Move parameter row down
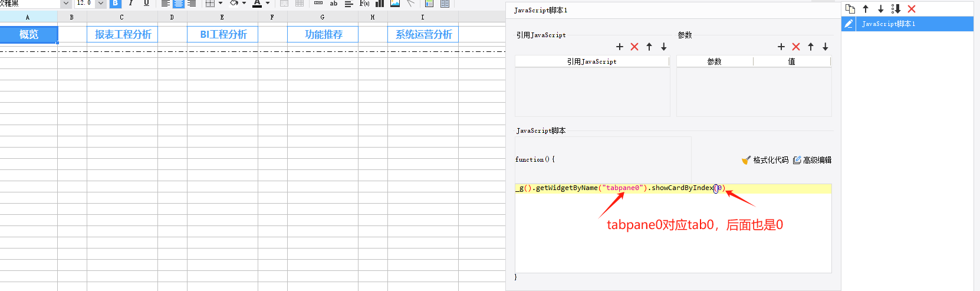Viewport: 980px width, 291px height. 826,47
